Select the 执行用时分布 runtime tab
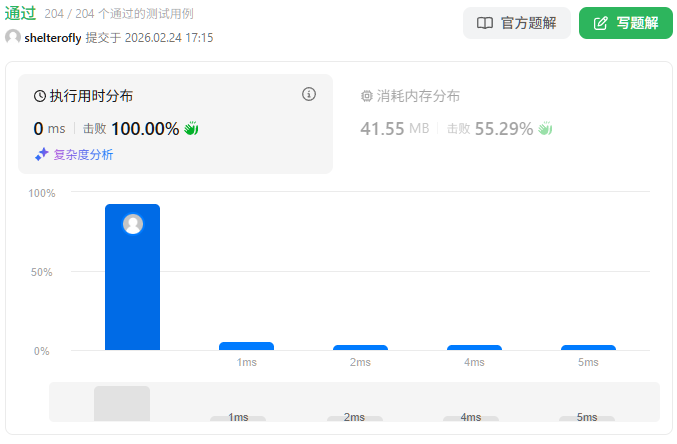The width and height of the screenshot is (677, 444). (x=91, y=97)
